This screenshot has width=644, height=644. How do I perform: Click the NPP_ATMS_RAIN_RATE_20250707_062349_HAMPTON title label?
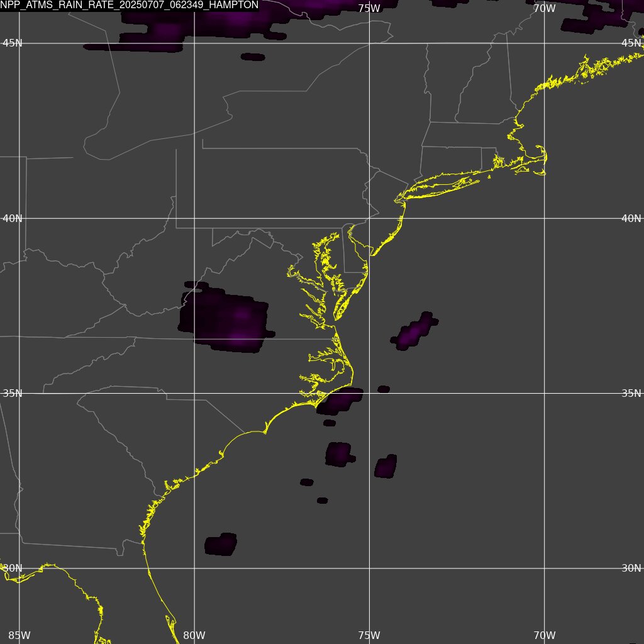pyautogui.click(x=130, y=5)
